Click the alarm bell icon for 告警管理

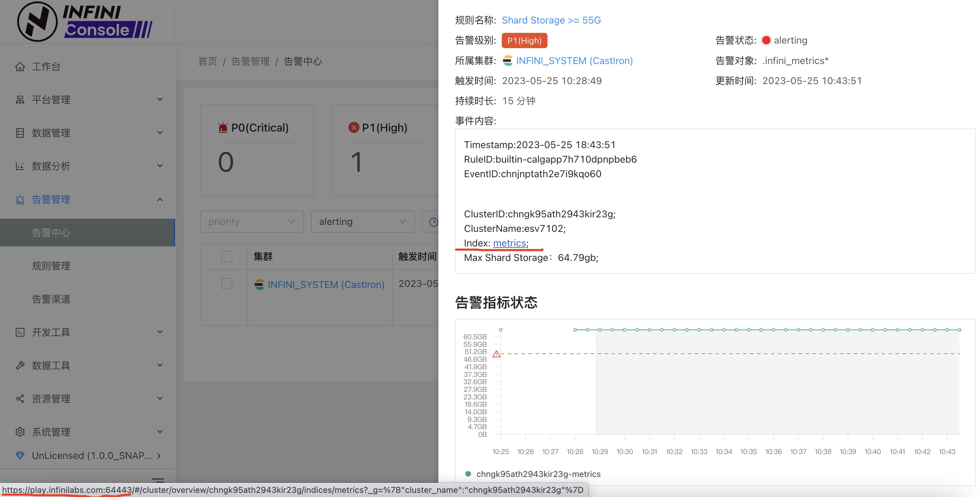20,199
